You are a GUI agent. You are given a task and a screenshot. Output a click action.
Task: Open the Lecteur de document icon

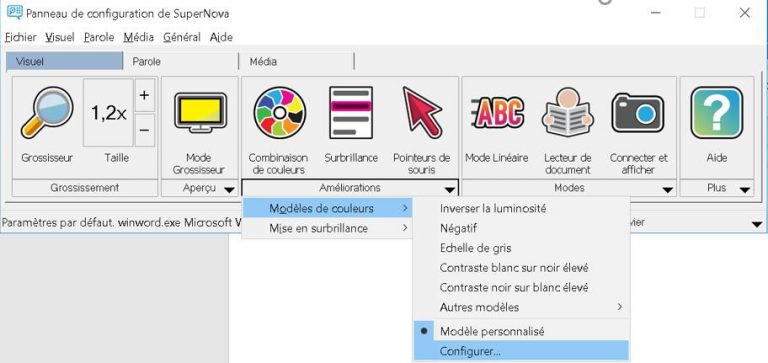click(568, 113)
